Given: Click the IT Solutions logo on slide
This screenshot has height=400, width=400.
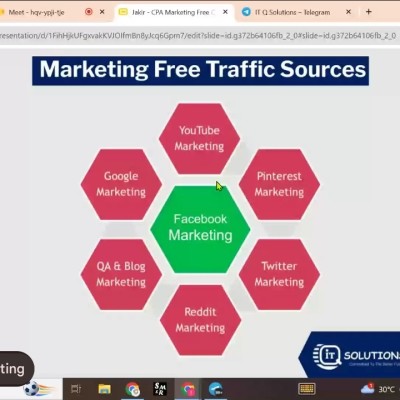Looking at the screenshot, I should (350, 356).
